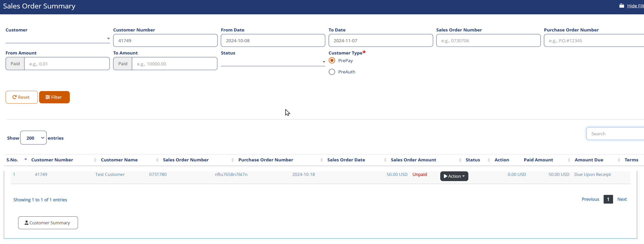The image size is (644, 244).
Task: Click the folder icon beside Hide Filters
Action: pyautogui.click(x=622, y=5)
